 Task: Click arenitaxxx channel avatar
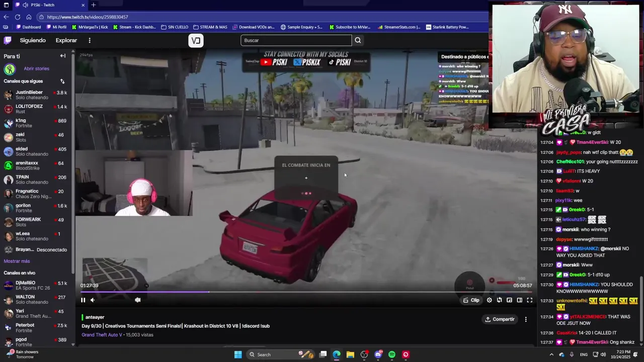(9, 165)
